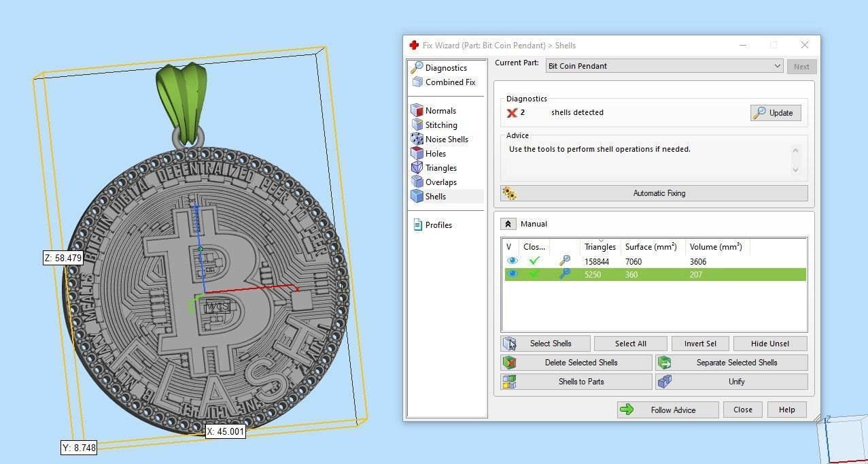Select Combined Fix in the sidebar
Image resolution: width=868 pixels, height=464 pixels.
coord(450,82)
